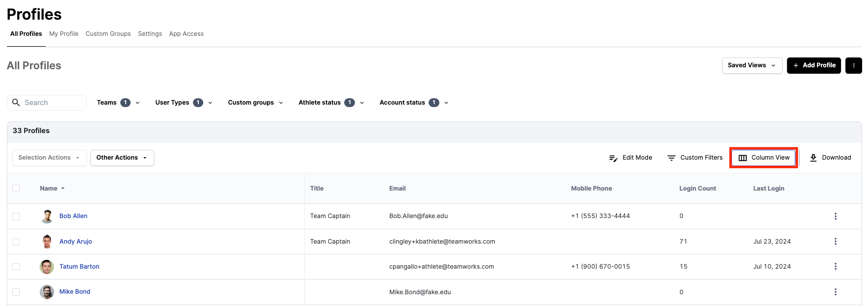The height and width of the screenshot is (306, 868).
Task: Click Tatum Barton's avatar picture
Action: 47,267
